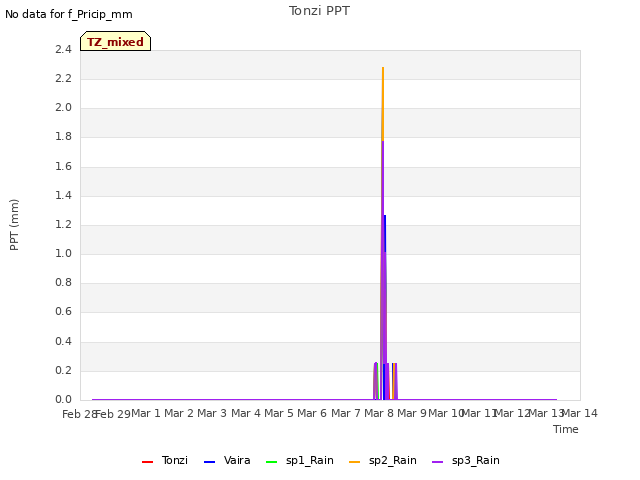The image size is (640, 480).
Task: Click the orange sp2_Rain legend color marker
Action: (x=355, y=462)
